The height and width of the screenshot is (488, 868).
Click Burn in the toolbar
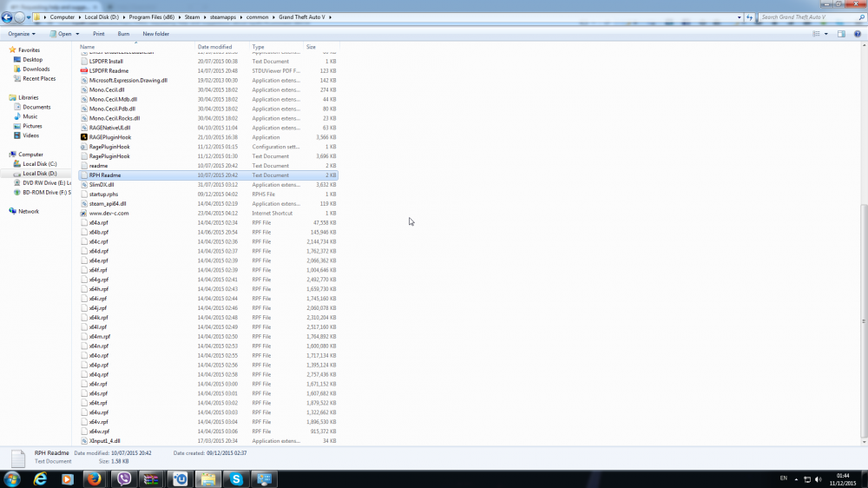click(123, 34)
